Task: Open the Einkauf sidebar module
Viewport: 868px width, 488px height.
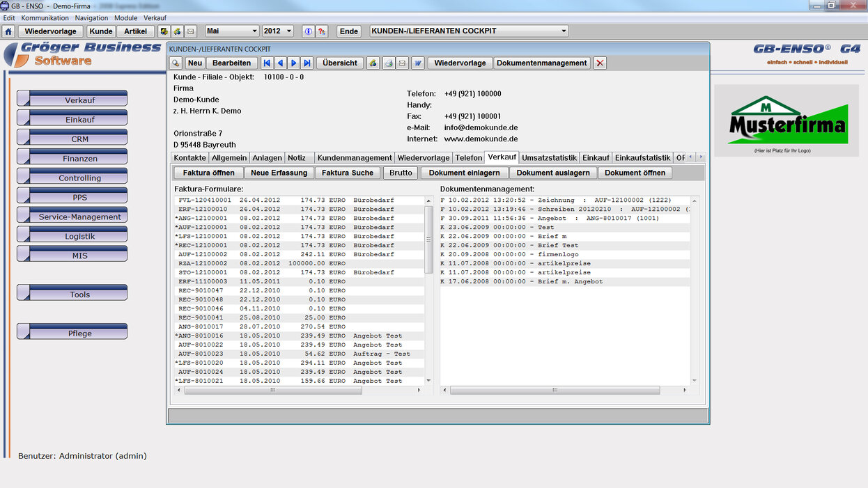Action: point(72,118)
